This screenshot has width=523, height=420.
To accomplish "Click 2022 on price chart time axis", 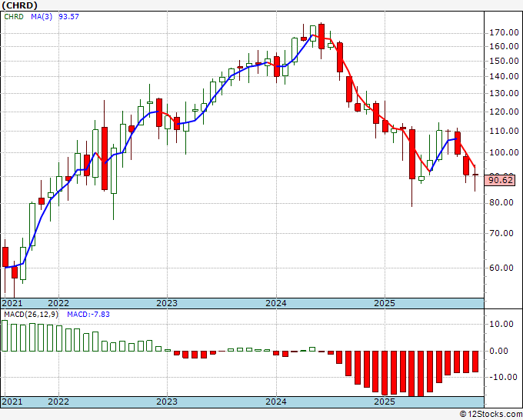I will [58, 303].
